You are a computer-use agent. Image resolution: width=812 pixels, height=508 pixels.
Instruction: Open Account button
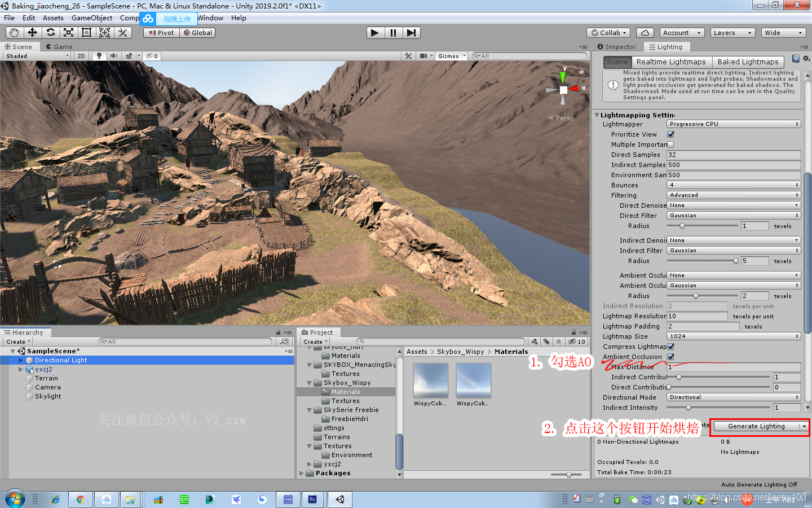tap(682, 33)
